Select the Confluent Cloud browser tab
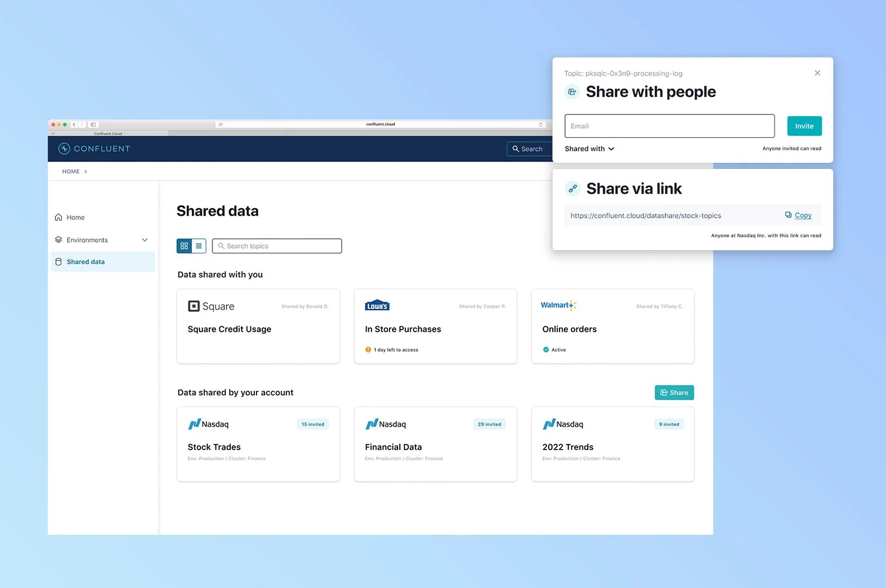The height and width of the screenshot is (588, 886). [108, 133]
